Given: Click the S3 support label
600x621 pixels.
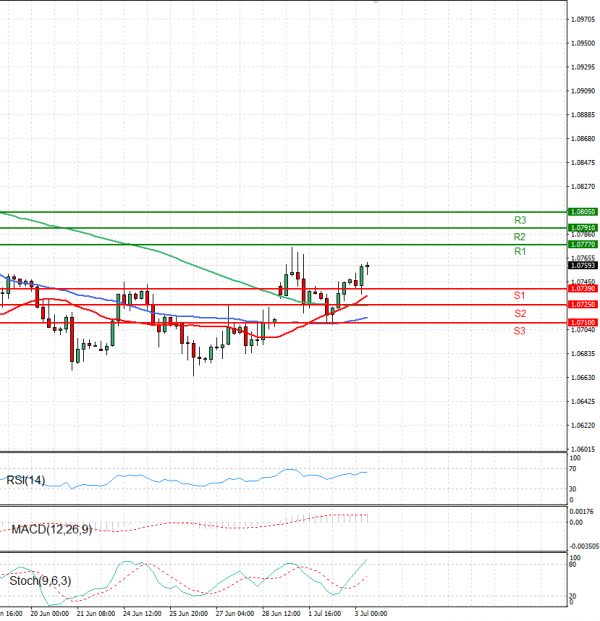Looking at the screenshot, I should (x=519, y=331).
